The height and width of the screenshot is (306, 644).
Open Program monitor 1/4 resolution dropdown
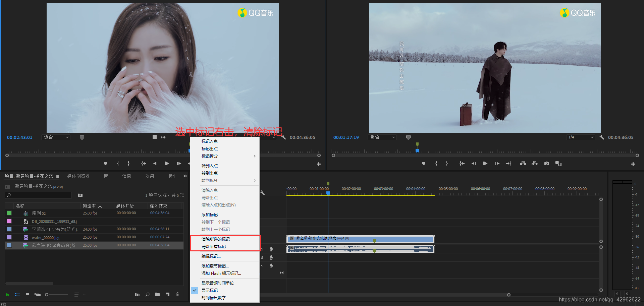(581, 137)
